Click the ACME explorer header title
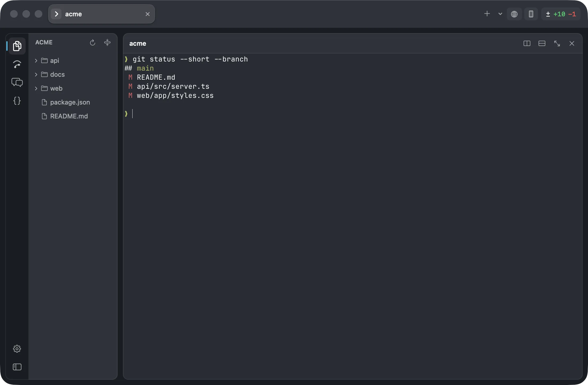588x385 pixels. point(44,43)
